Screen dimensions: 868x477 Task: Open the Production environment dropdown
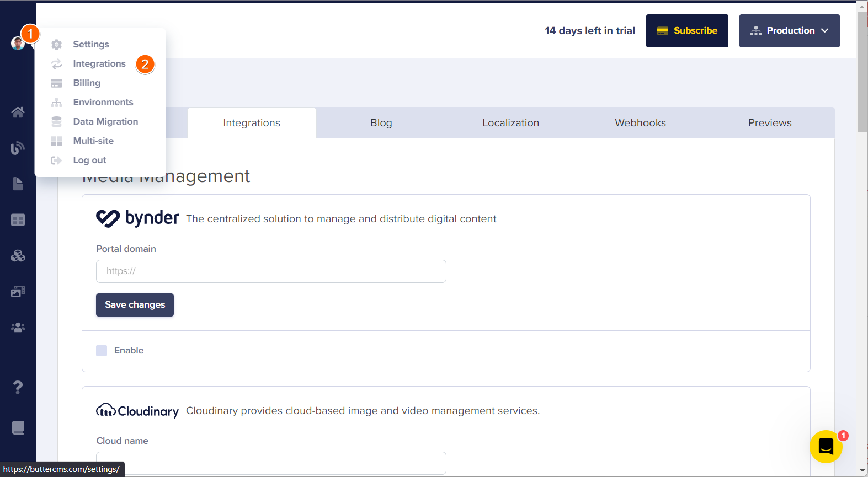[790, 31]
